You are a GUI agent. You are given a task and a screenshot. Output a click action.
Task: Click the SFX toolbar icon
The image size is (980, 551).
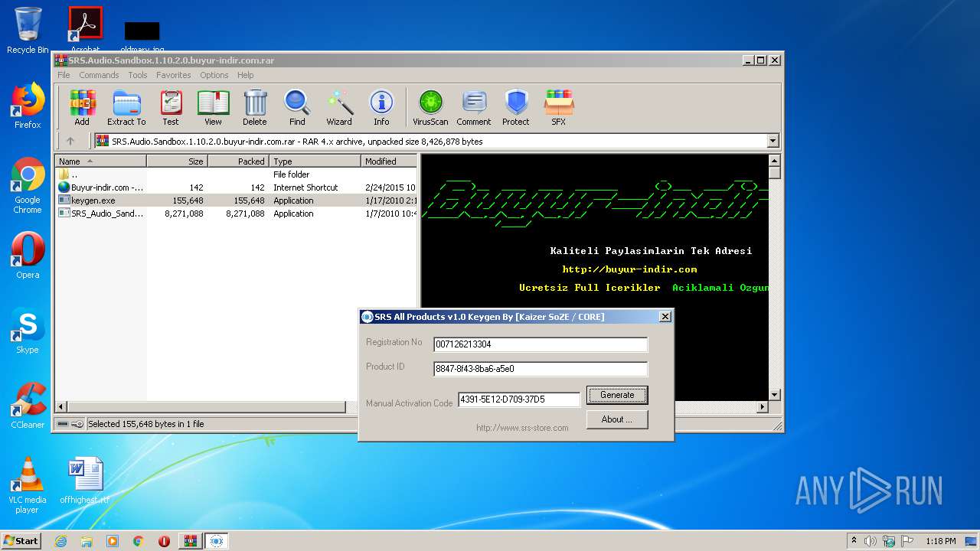[x=559, y=108]
